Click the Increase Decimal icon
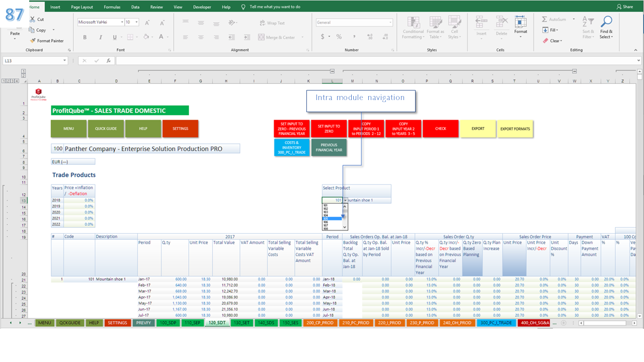Viewport: 644px width, 362px height. [x=370, y=37]
